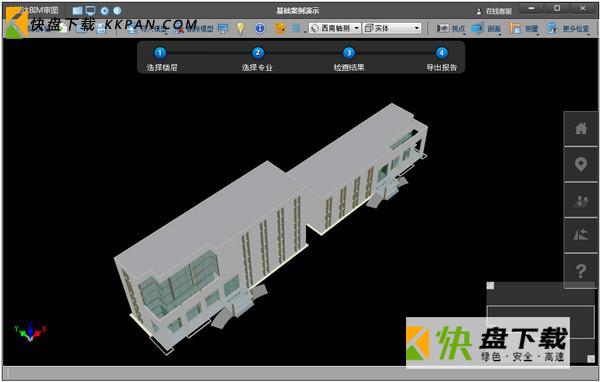Go to step 2 选择专业

click(x=257, y=59)
